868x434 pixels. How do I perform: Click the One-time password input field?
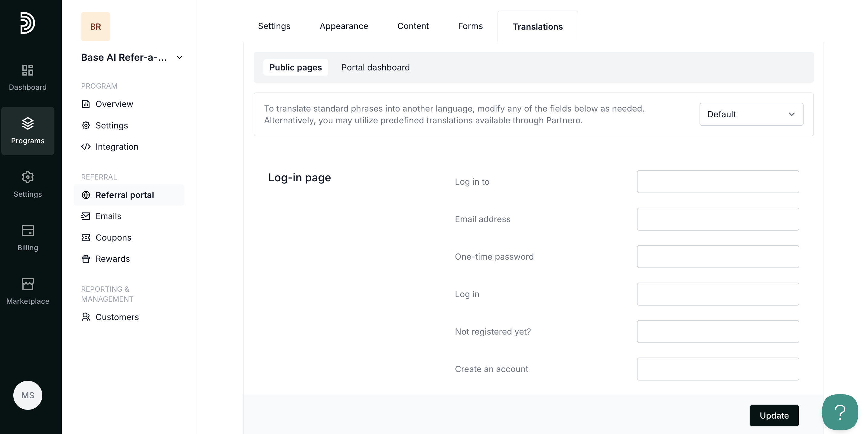coord(718,257)
